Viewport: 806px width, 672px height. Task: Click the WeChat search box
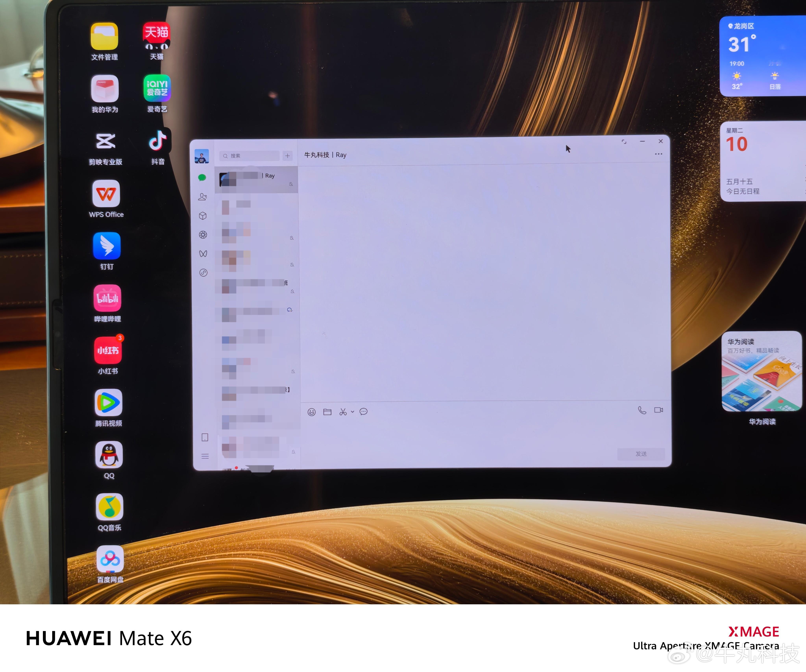tap(249, 156)
